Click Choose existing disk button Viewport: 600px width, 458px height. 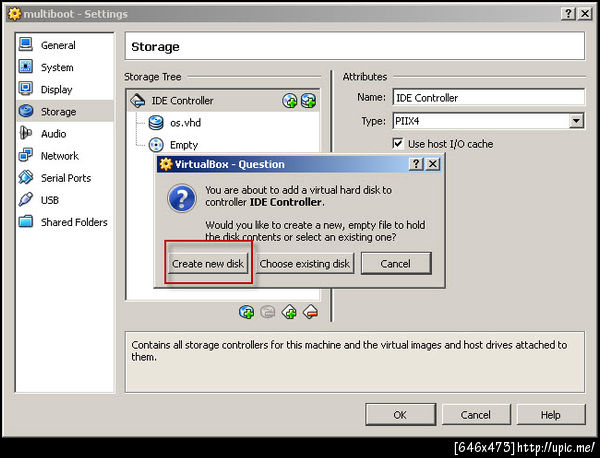[x=305, y=264]
